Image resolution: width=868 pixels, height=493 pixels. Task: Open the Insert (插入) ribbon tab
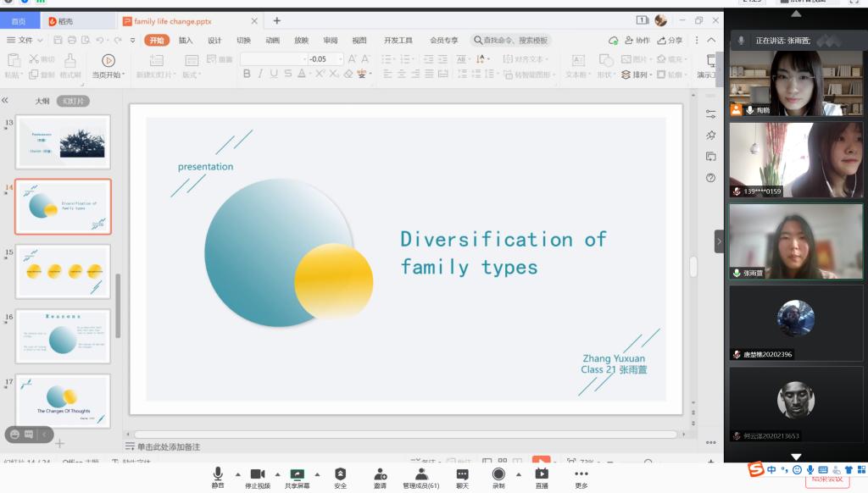pyautogui.click(x=186, y=41)
